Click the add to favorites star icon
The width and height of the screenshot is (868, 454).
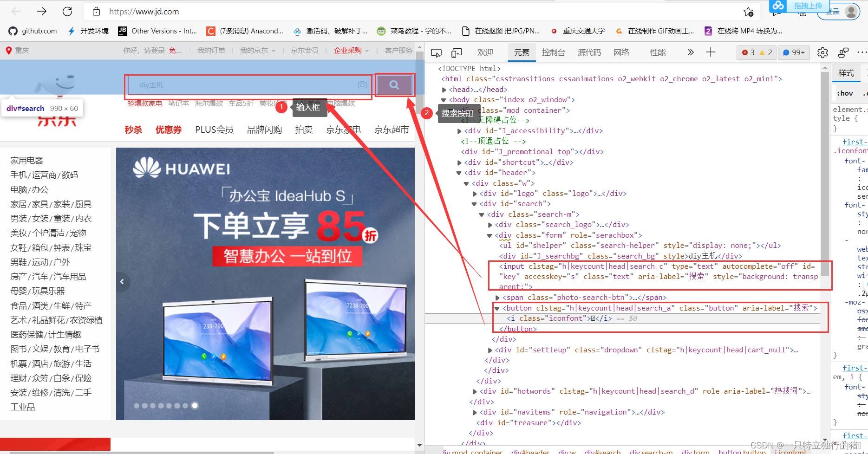pyautogui.click(x=748, y=12)
